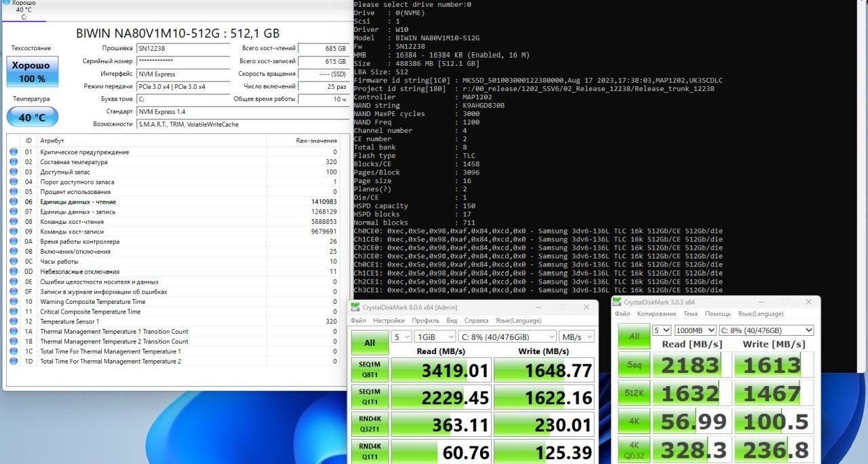Open Файл menu in CrystalDiskMark 8.0.6
This screenshot has height=464, width=868.
358,320
